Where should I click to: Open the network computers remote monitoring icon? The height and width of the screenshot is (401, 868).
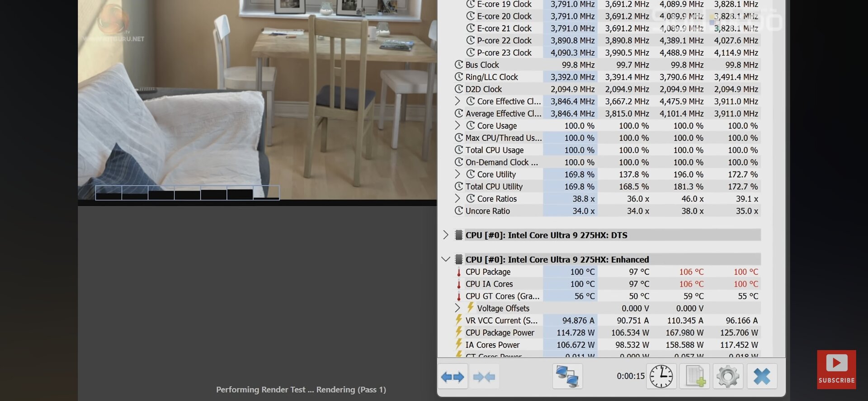567,377
